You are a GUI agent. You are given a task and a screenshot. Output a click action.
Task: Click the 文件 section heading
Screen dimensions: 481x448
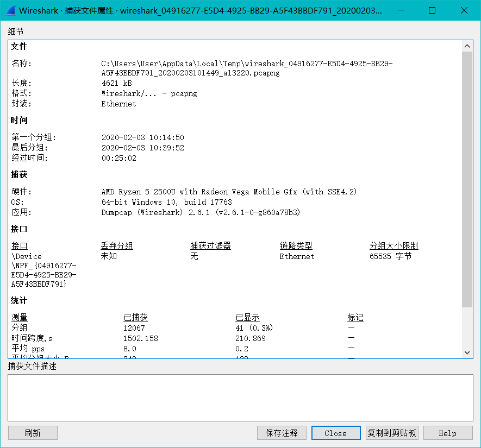[x=19, y=46]
